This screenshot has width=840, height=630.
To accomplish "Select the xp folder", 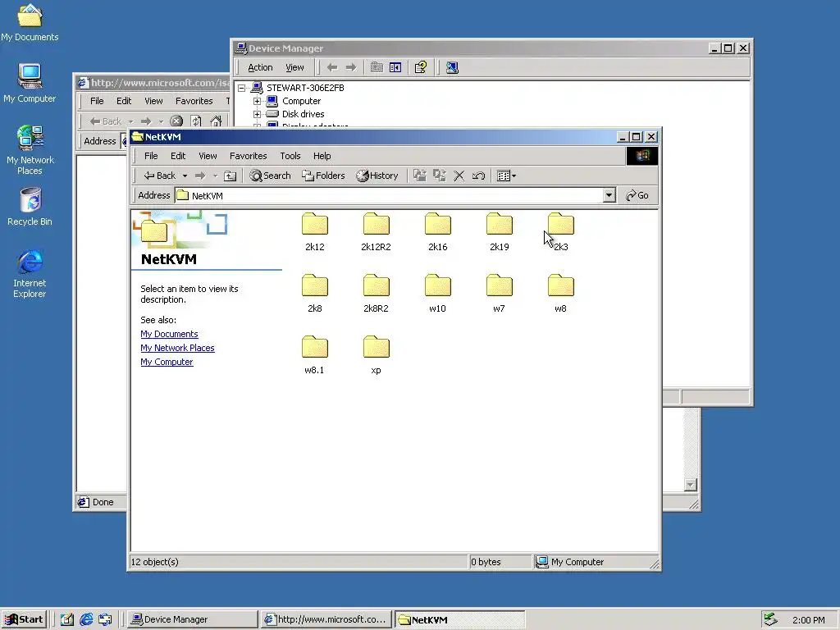I will 376,354.
